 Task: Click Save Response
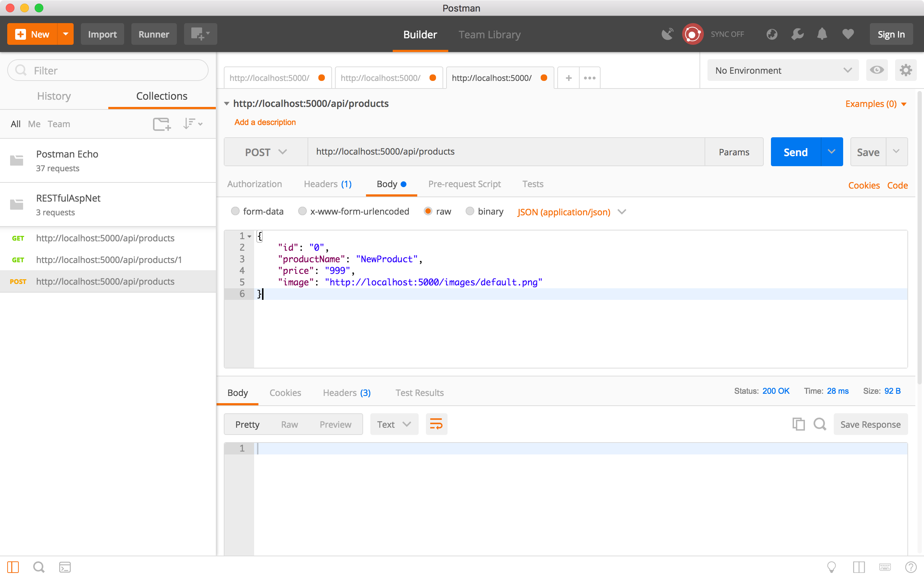871,424
